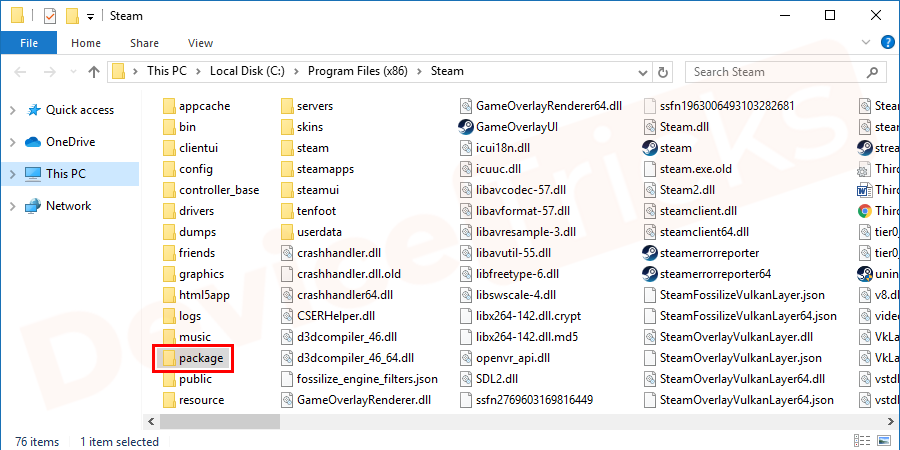Click Local Disk (C:) in breadcrumb

(249, 72)
